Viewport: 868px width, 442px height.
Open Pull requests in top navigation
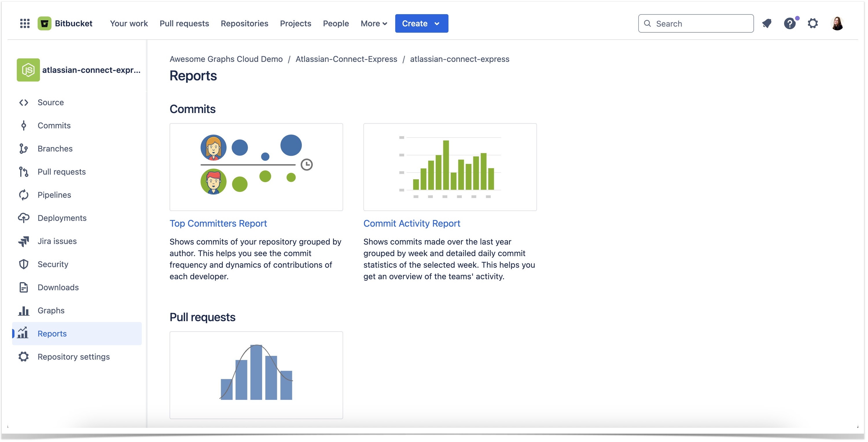pyautogui.click(x=184, y=24)
